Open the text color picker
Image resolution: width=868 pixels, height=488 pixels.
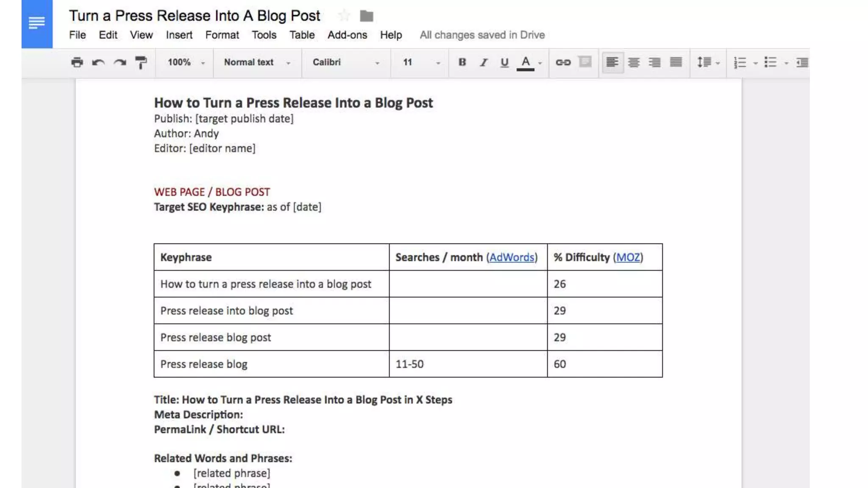coord(526,62)
